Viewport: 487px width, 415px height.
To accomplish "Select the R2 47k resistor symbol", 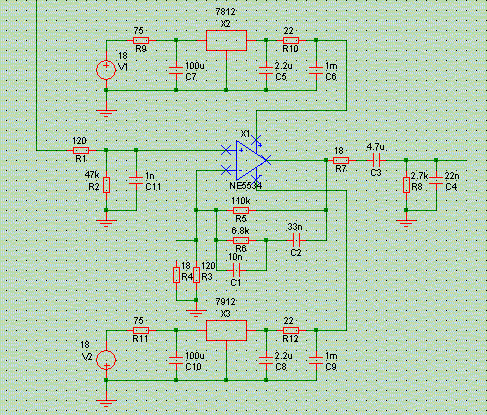I will [x=106, y=185].
